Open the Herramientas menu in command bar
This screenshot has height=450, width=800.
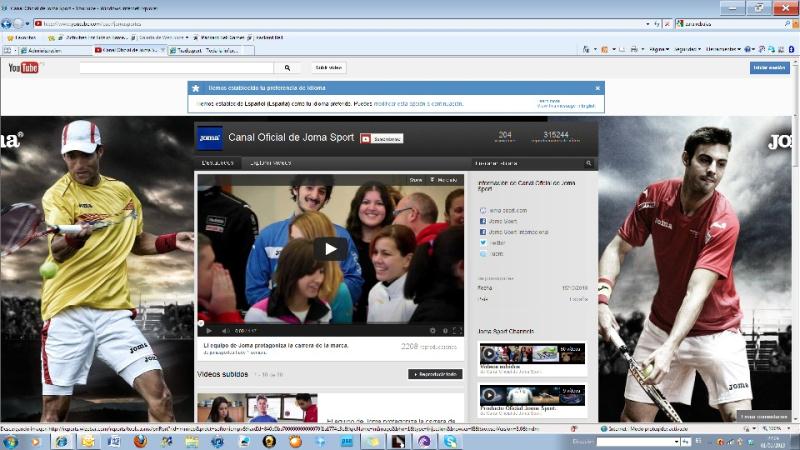[x=723, y=49]
